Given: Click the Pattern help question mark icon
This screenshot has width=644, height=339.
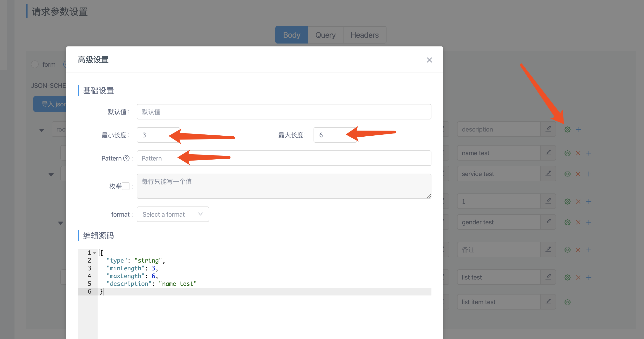Looking at the screenshot, I should coord(127,158).
